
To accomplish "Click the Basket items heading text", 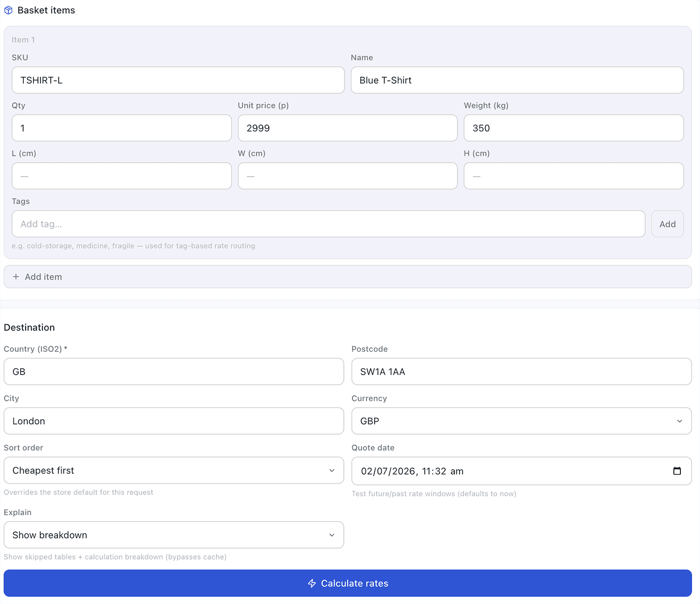I will [x=46, y=10].
